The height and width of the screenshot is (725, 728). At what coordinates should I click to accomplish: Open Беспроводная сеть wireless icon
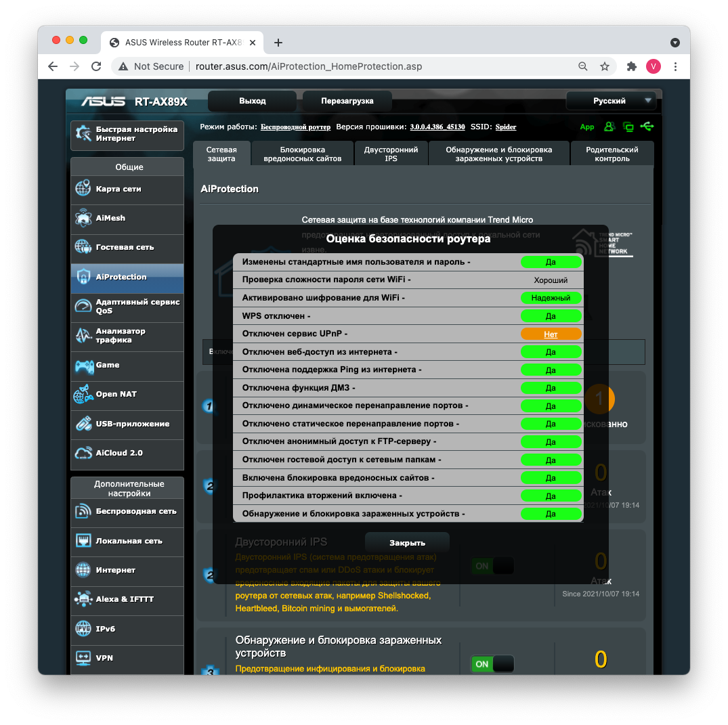click(x=83, y=511)
